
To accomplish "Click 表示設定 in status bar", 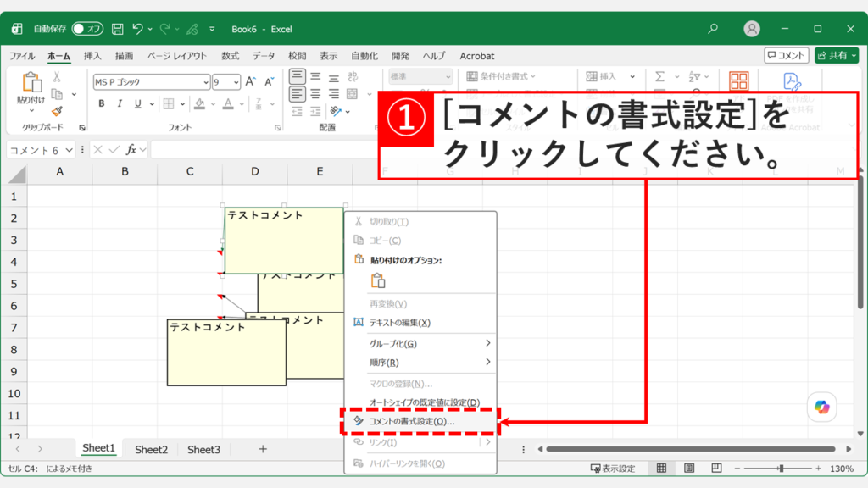I will click(x=613, y=469).
